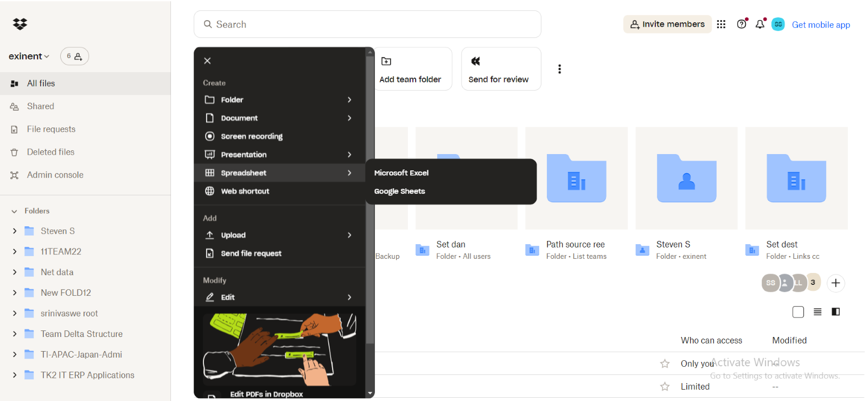Open the Set dan folder card
Image resolution: width=868 pixels, height=401 pixels.
tap(466, 178)
